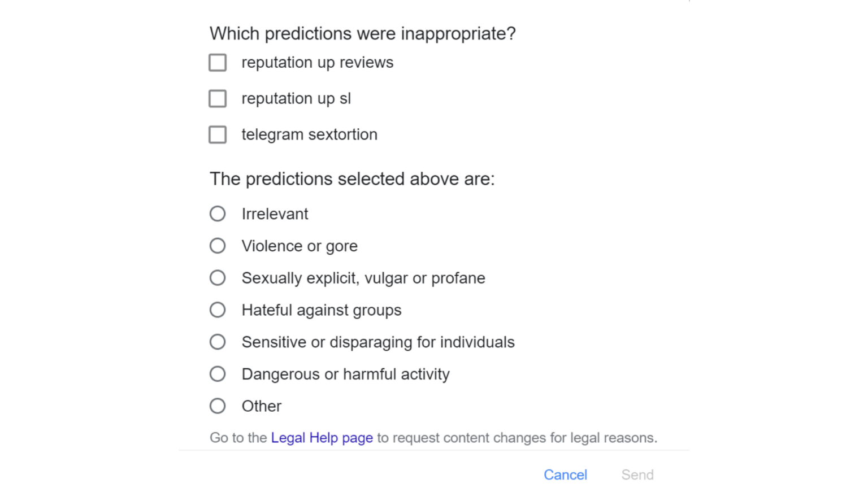868x488 pixels.
Task: Select "Violence or gore" option
Action: point(218,246)
